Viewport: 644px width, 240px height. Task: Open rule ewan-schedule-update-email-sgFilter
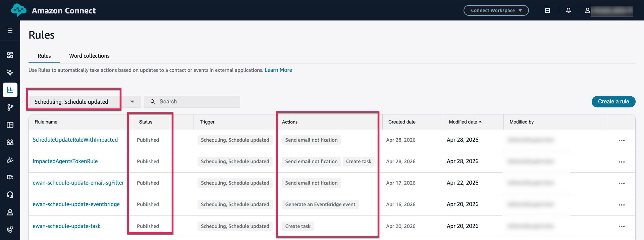[x=78, y=183]
